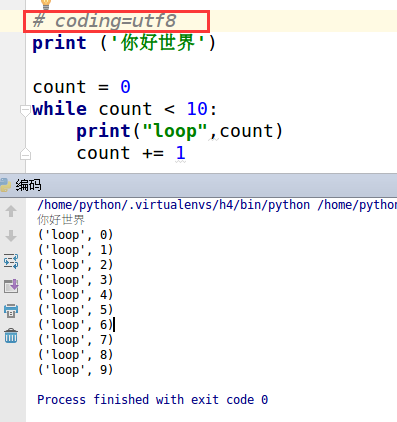Image resolution: width=397 pixels, height=422 pixels.
Task: Click output line ('loop', 0)
Action: click(x=76, y=235)
